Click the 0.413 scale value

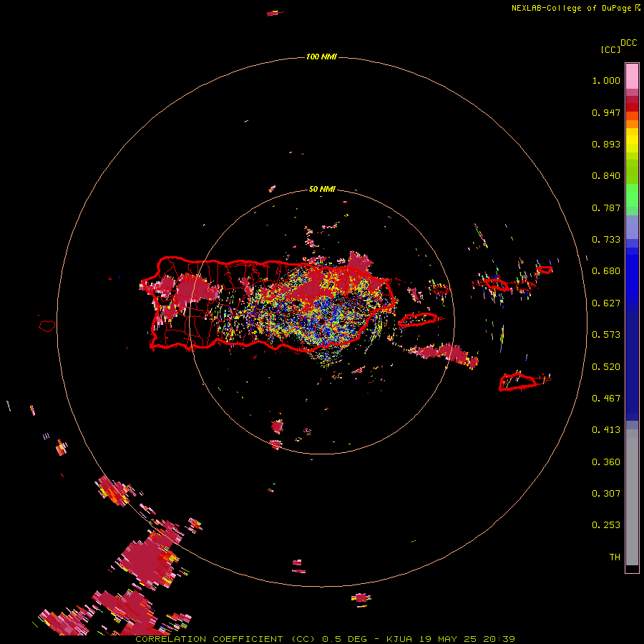606,430
